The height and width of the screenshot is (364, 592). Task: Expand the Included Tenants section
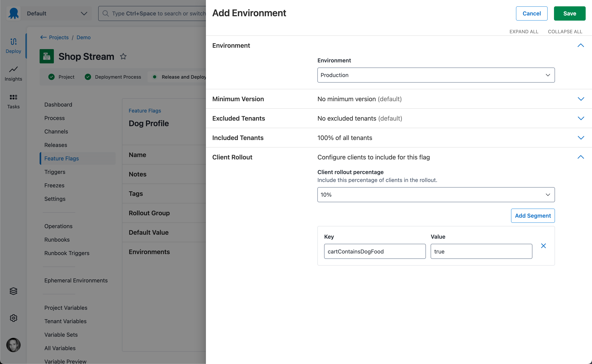click(581, 138)
